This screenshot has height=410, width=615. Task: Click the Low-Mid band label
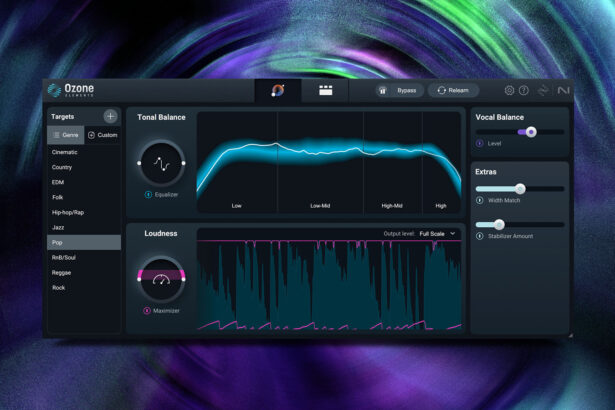click(320, 206)
